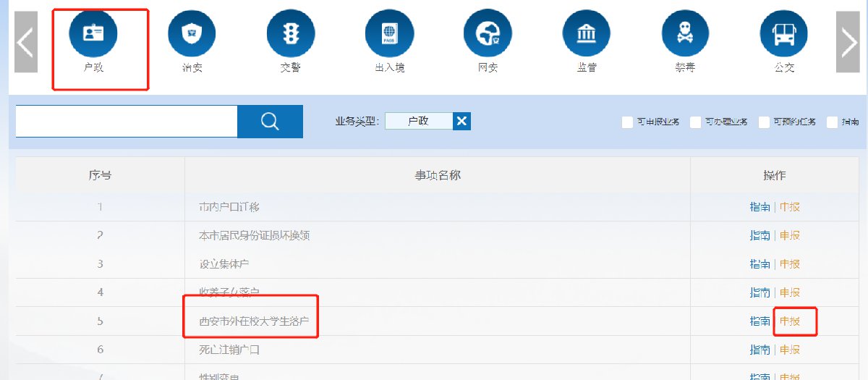
Task: Select the 网安 cyber security globe icon
Action: click(x=488, y=34)
